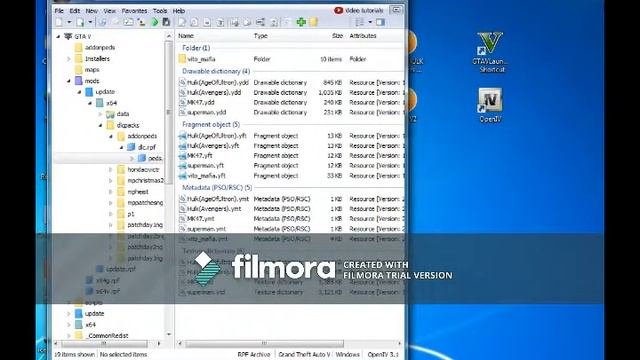Expand the hondacivictr folder node

pyautogui.click(x=111, y=169)
